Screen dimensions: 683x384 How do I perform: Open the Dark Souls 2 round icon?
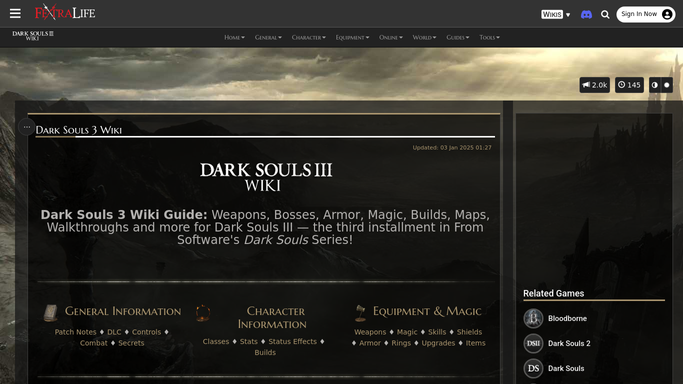click(x=533, y=343)
